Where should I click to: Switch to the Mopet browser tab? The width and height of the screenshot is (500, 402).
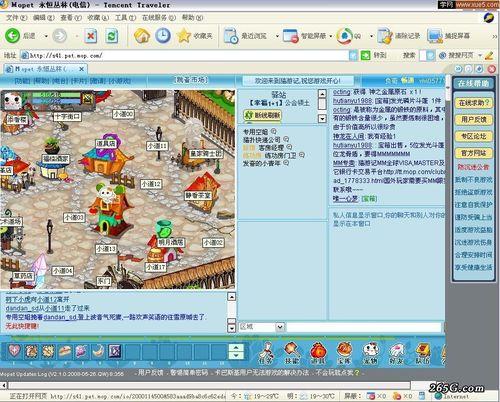tap(45, 69)
